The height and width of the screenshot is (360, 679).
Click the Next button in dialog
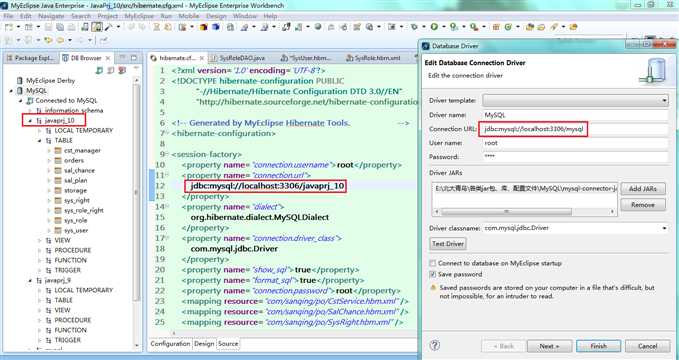point(549,346)
